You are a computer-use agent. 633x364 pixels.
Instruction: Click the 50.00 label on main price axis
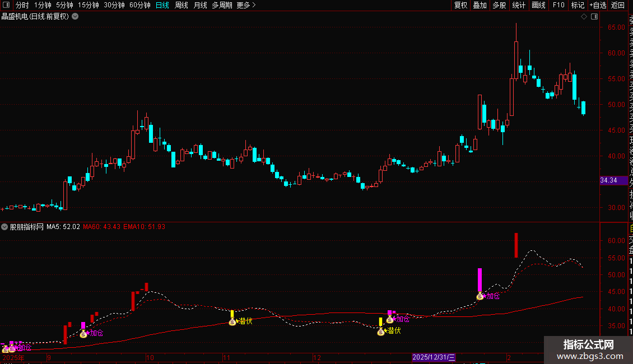pos(616,105)
